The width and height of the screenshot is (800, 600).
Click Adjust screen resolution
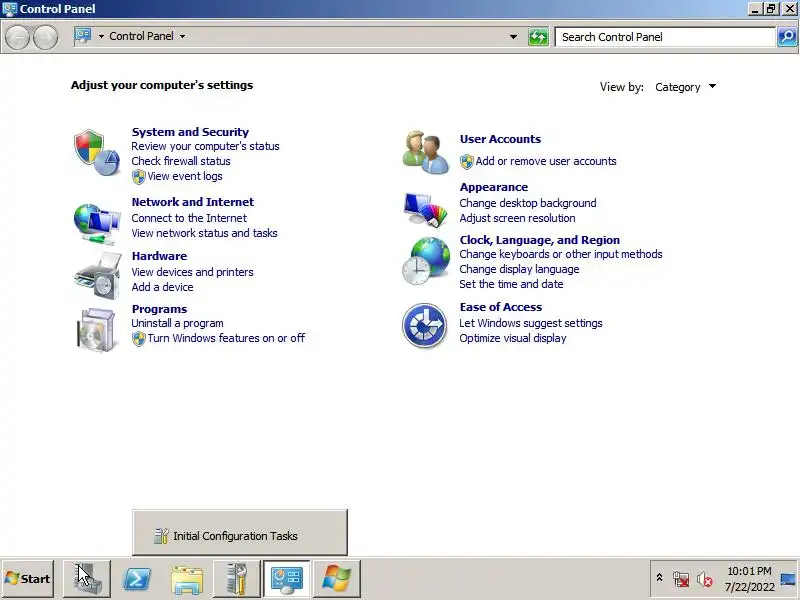(517, 218)
